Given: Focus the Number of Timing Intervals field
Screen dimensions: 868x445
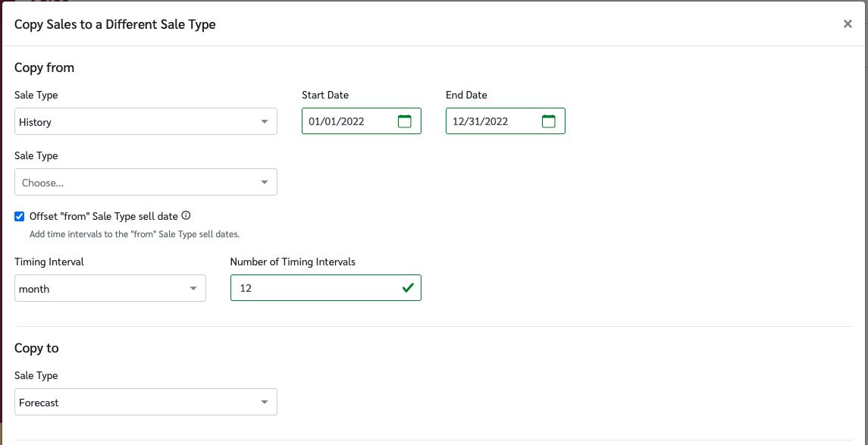Looking at the screenshot, I should click(315, 288).
